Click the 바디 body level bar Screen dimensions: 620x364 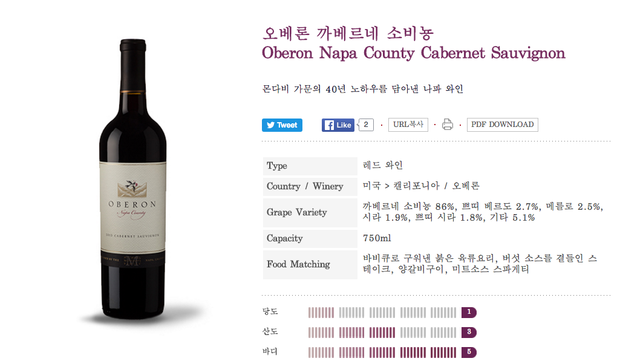coord(382,352)
